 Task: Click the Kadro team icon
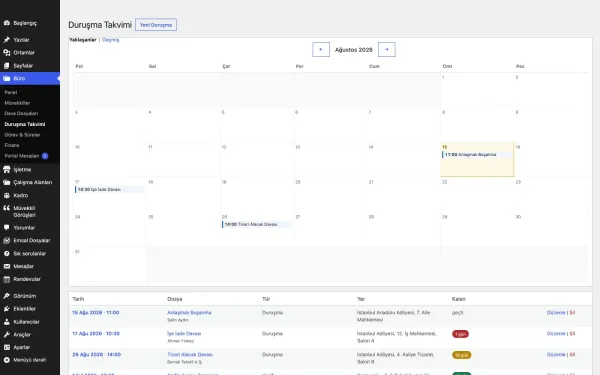pyautogui.click(x=7, y=196)
